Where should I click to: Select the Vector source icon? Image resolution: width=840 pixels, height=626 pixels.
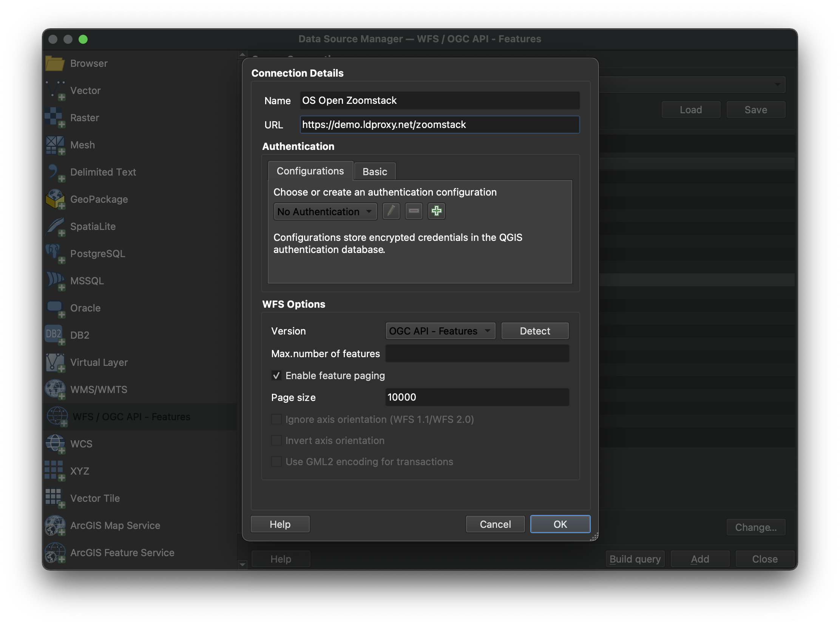56,91
